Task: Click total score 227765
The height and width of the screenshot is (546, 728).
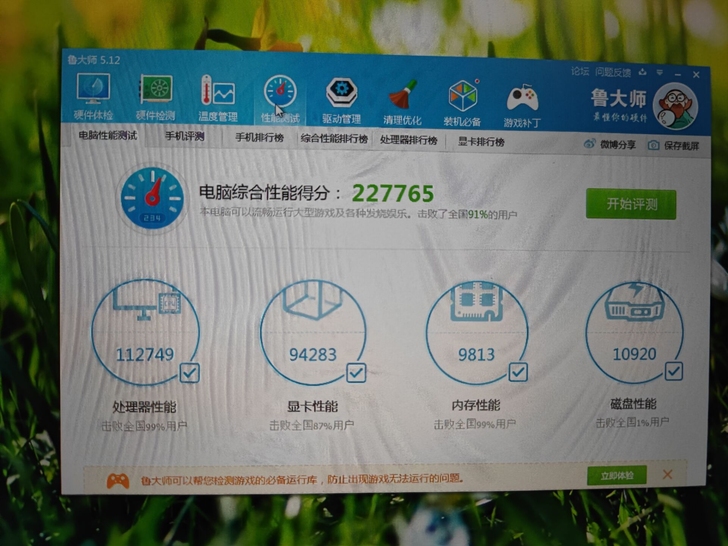Action: (x=393, y=194)
